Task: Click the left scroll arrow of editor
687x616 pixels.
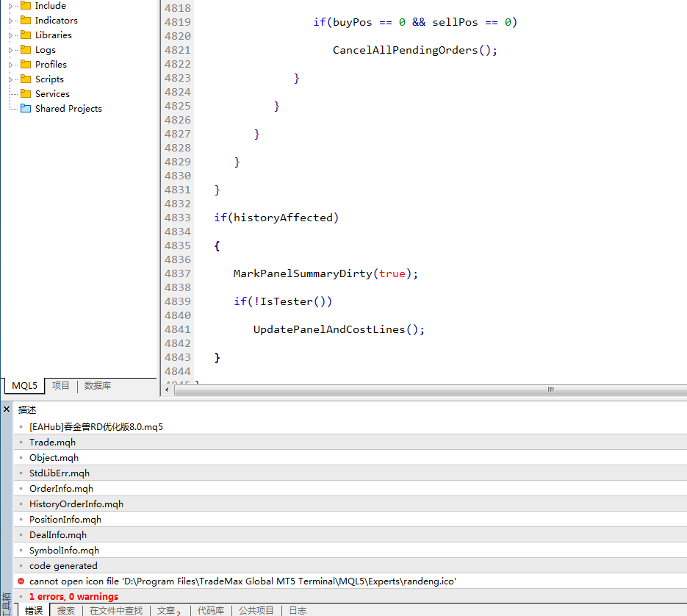Action: (167, 390)
